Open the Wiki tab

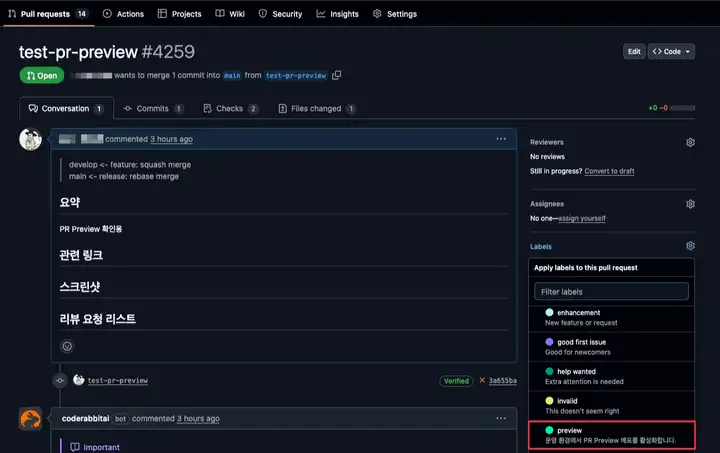tap(230, 14)
